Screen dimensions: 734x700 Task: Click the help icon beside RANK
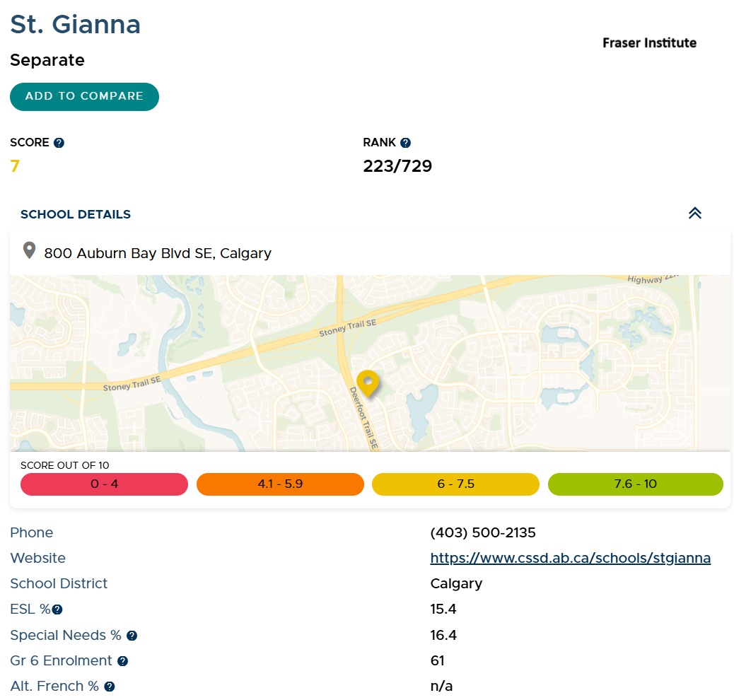click(x=405, y=143)
